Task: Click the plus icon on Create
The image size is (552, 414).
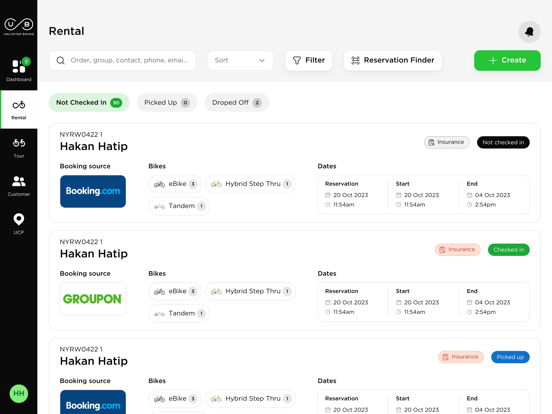Action: click(493, 61)
